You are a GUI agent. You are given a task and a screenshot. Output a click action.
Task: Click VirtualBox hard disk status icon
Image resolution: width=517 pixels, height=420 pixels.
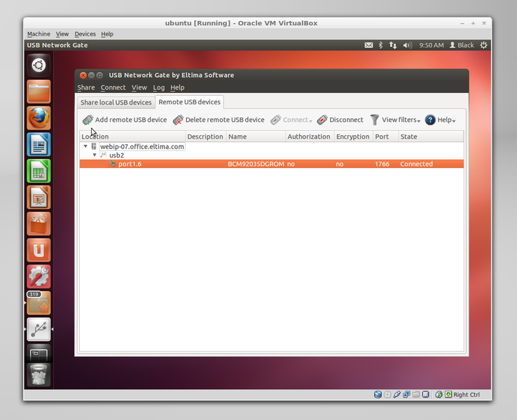378,395
